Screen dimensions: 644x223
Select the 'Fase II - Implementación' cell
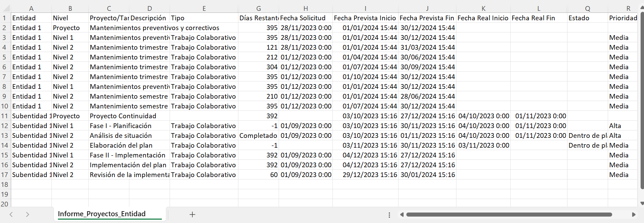[128, 155]
